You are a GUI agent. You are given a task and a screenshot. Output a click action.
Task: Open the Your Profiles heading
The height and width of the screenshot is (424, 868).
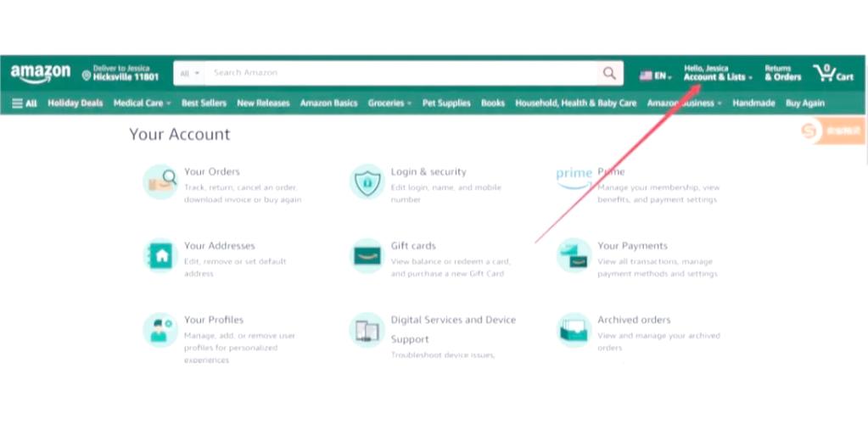tap(214, 320)
